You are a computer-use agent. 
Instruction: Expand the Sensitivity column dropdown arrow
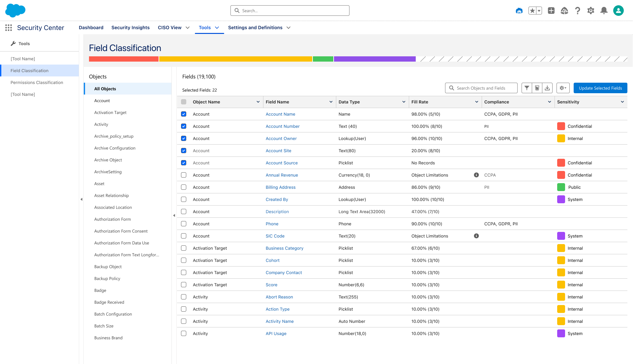622,102
